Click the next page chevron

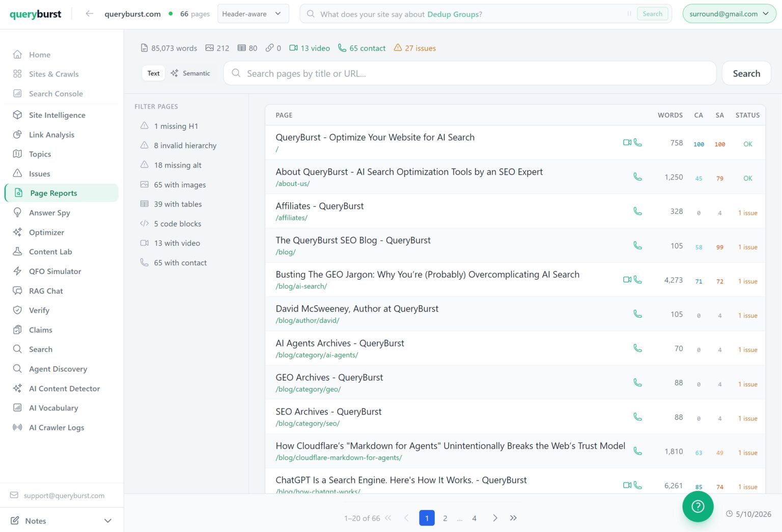click(x=495, y=518)
